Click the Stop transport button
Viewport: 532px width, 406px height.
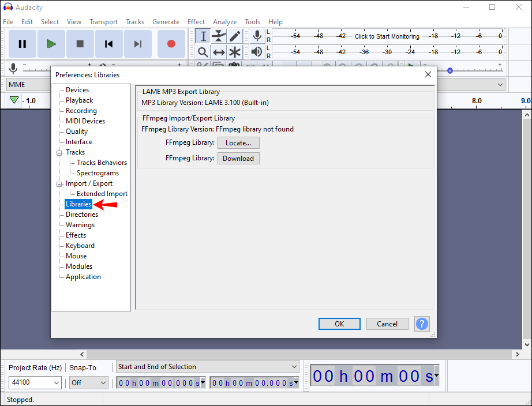pos(80,44)
